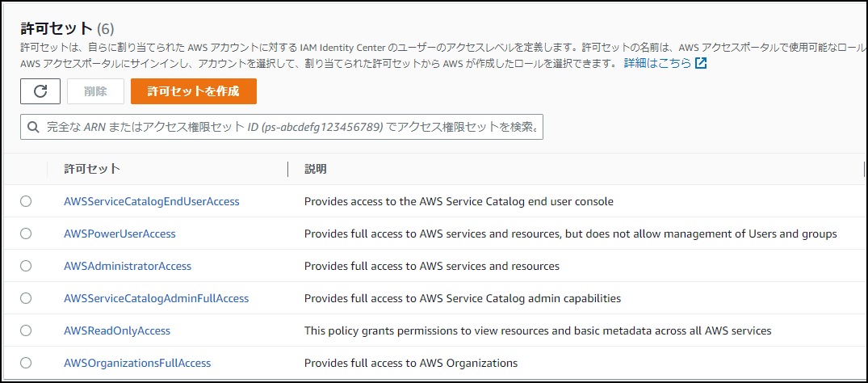Open the AWSReadOnlyAccess permission set link

[x=117, y=330]
